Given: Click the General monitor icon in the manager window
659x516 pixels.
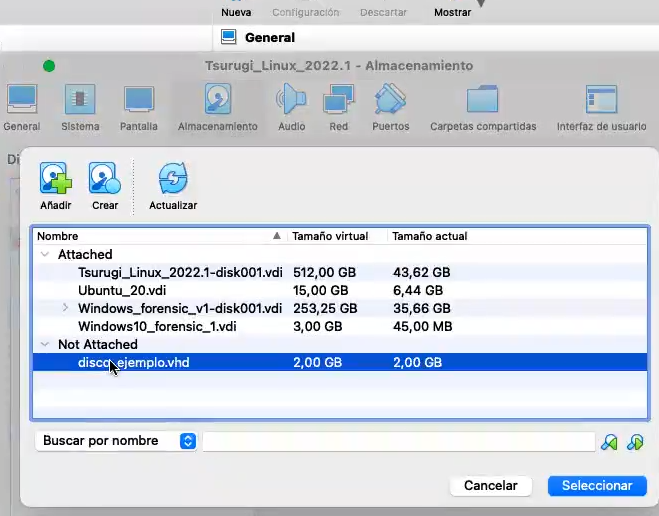Looking at the screenshot, I should click(229, 37).
